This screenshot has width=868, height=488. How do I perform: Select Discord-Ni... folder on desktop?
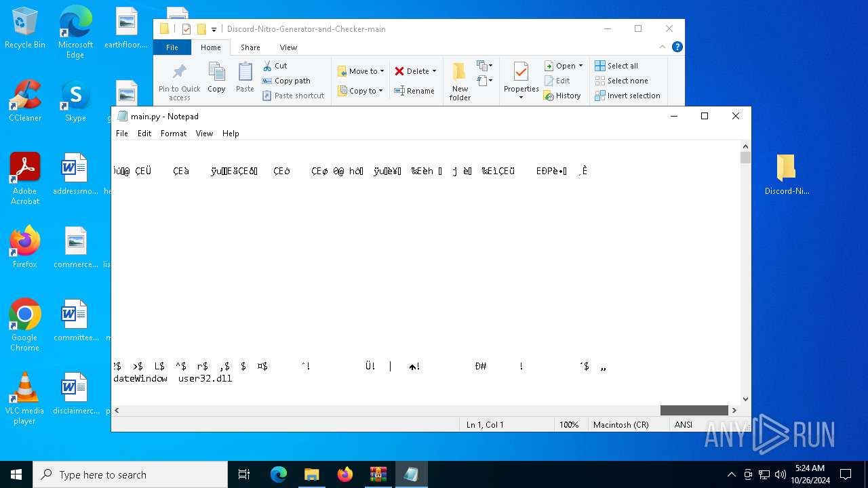click(x=787, y=174)
